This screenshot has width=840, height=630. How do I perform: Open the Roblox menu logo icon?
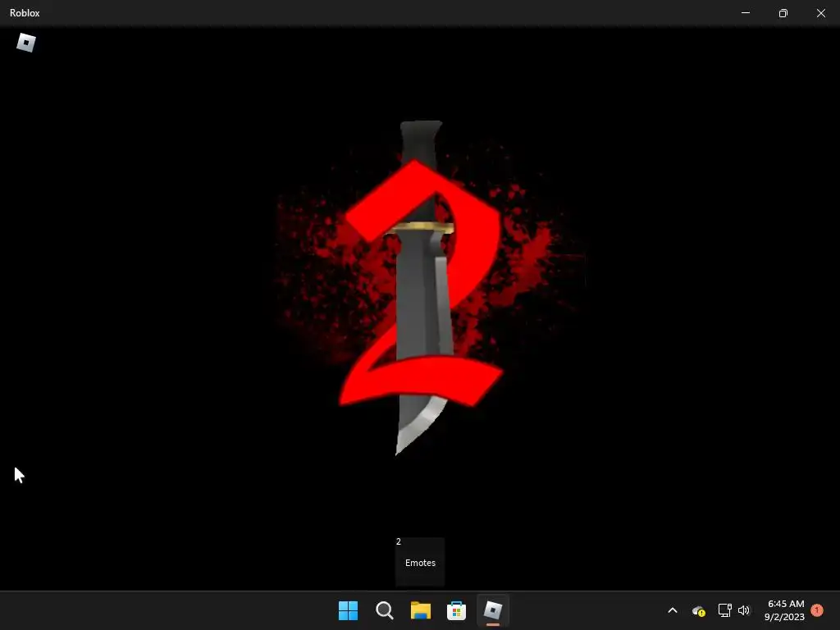coord(25,43)
